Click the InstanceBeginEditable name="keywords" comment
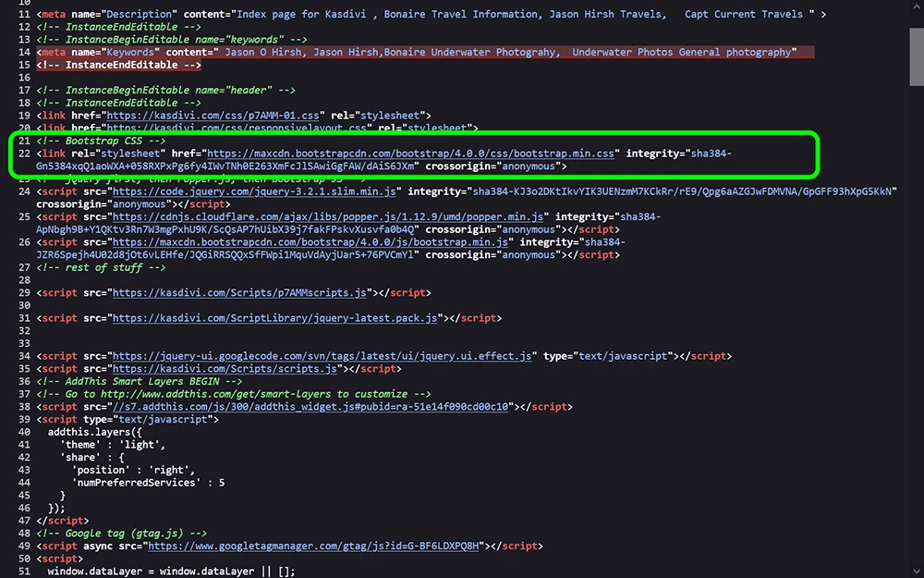 tap(172, 40)
